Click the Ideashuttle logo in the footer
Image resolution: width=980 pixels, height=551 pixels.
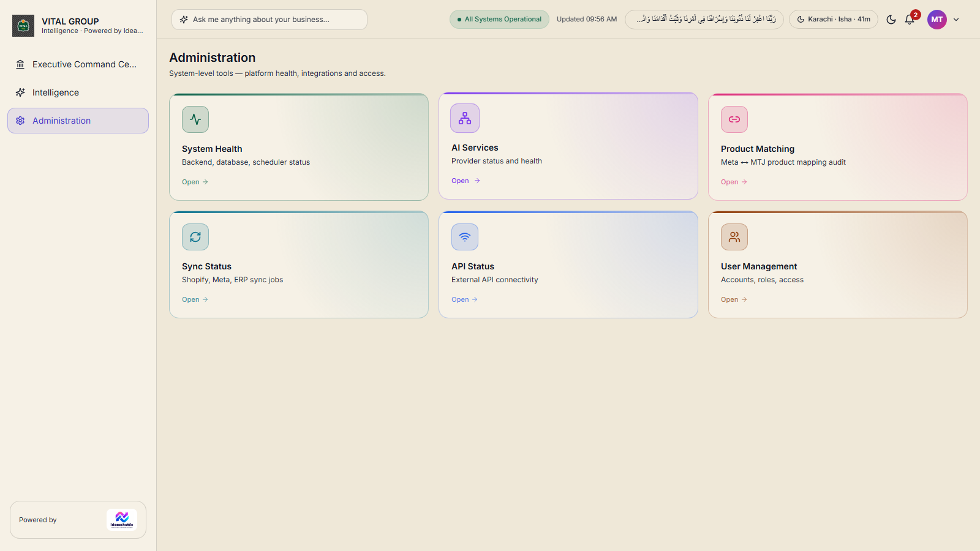pos(122,520)
